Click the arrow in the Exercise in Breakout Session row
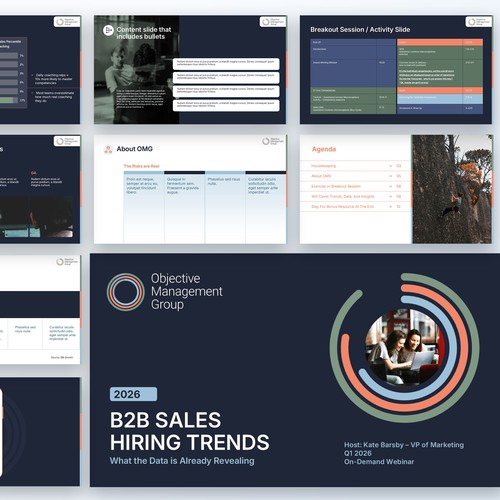The width and height of the screenshot is (500, 500). [x=390, y=186]
